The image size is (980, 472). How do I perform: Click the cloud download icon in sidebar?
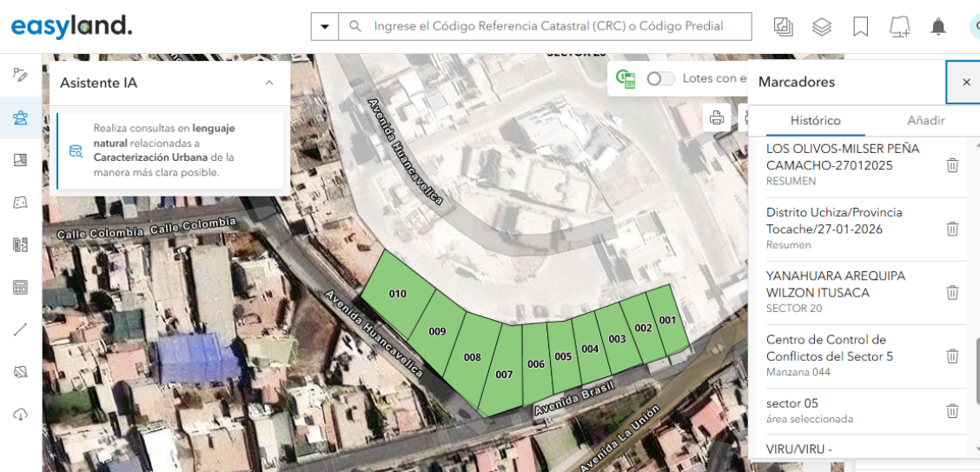(20, 414)
